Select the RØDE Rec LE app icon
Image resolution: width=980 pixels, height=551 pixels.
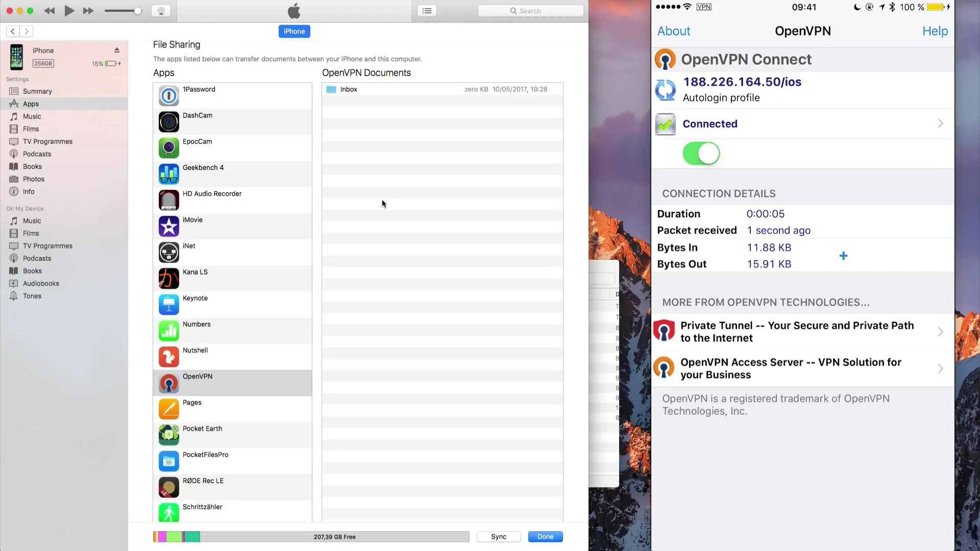(168, 487)
